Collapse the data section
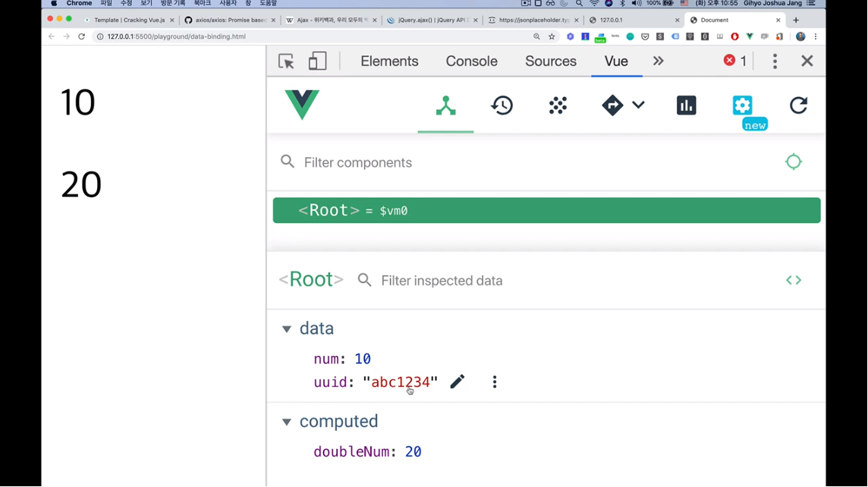 (x=287, y=329)
